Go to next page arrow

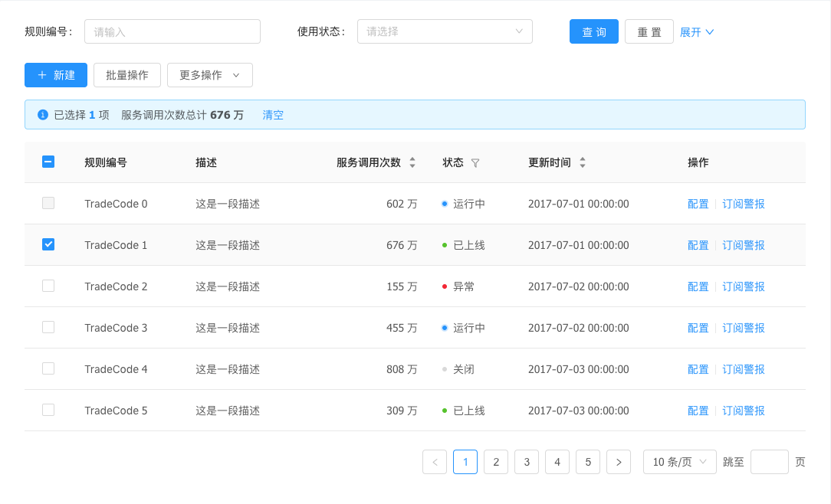click(619, 462)
